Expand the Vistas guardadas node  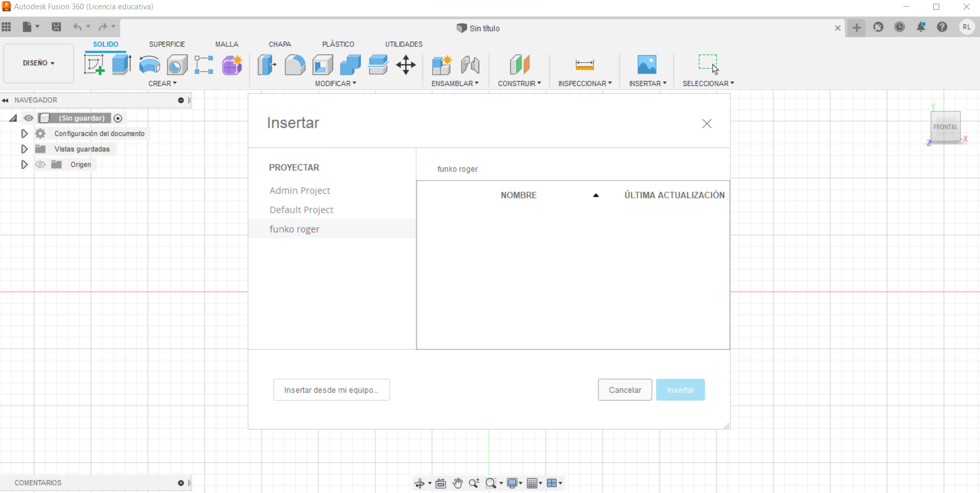pos(24,149)
